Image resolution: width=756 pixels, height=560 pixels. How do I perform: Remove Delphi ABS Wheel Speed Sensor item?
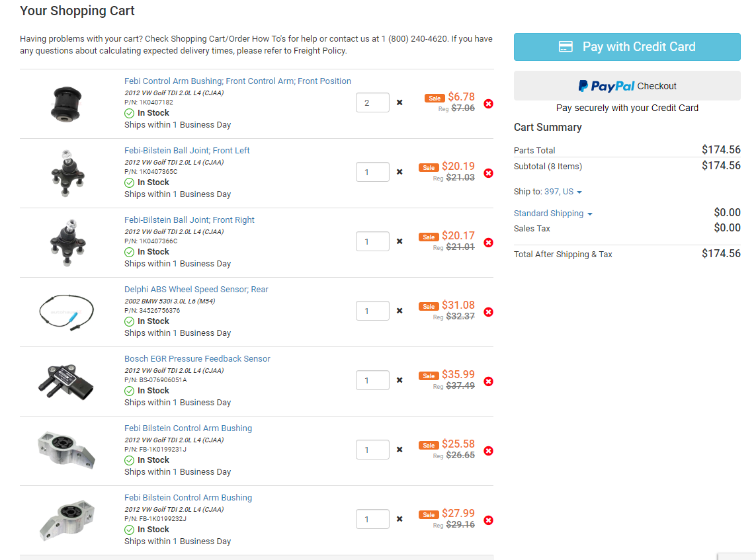488,312
